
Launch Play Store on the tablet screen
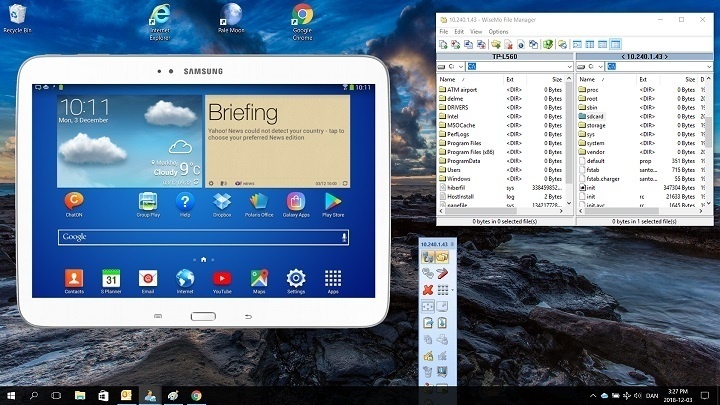(333, 202)
